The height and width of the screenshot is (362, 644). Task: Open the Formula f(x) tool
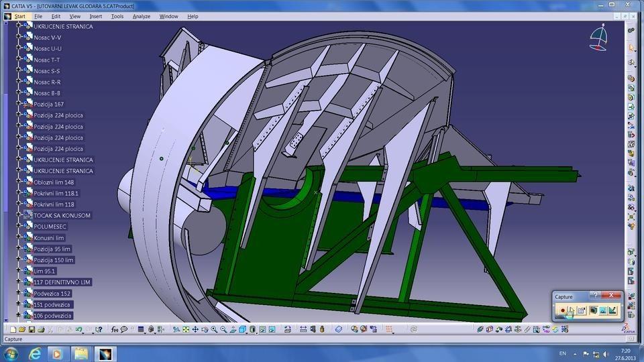click(x=115, y=329)
